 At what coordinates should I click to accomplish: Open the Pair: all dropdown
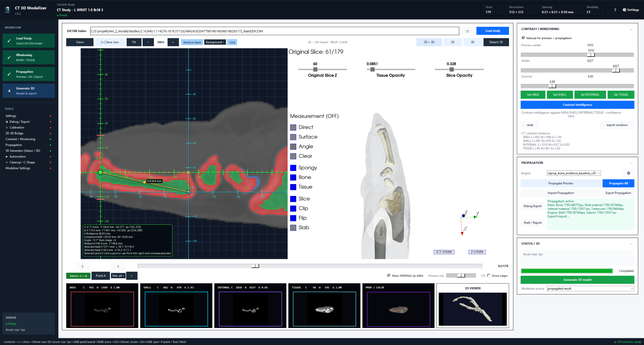point(118,276)
